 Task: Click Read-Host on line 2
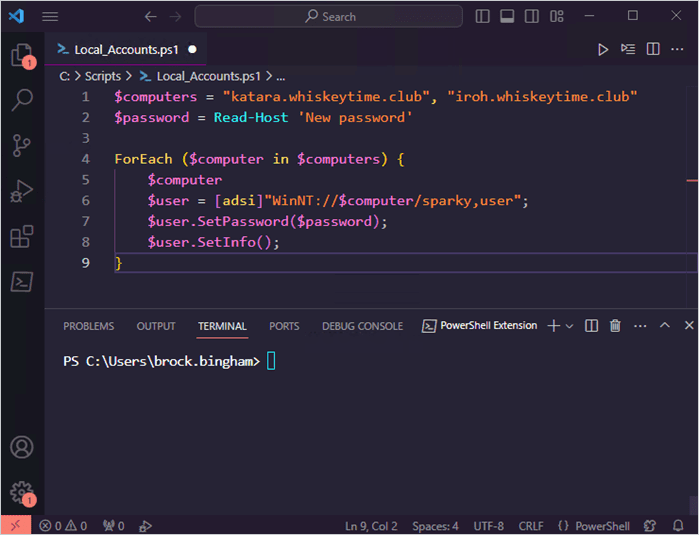click(x=251, y=118)
